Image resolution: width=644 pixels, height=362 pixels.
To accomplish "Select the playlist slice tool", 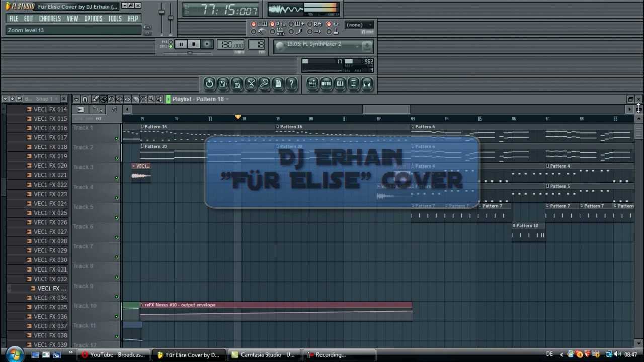I will 135,99.
